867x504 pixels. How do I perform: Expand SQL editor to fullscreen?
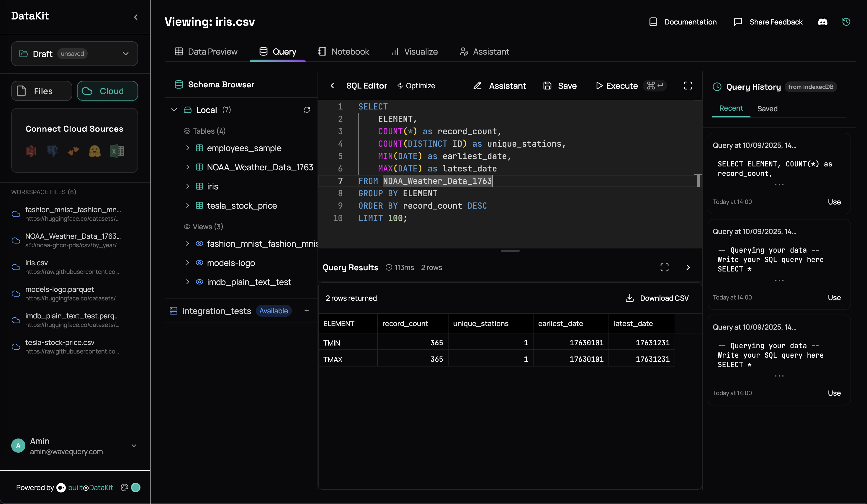pos(688,86)
